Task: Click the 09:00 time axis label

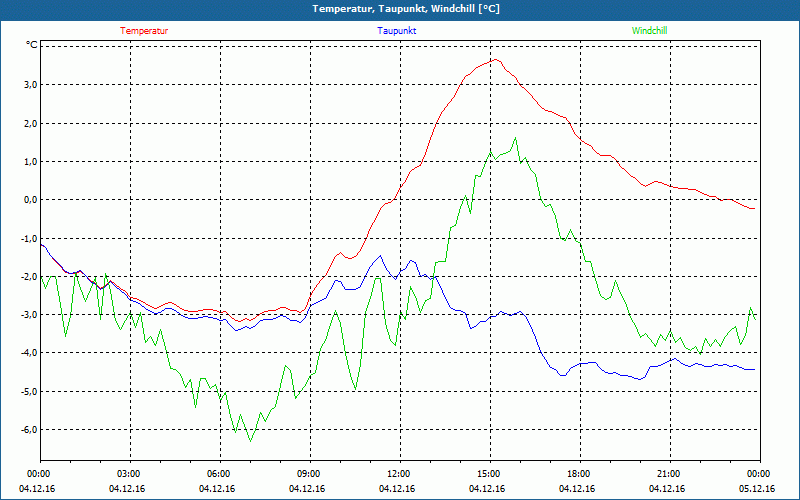Action: tap(308, 474)
